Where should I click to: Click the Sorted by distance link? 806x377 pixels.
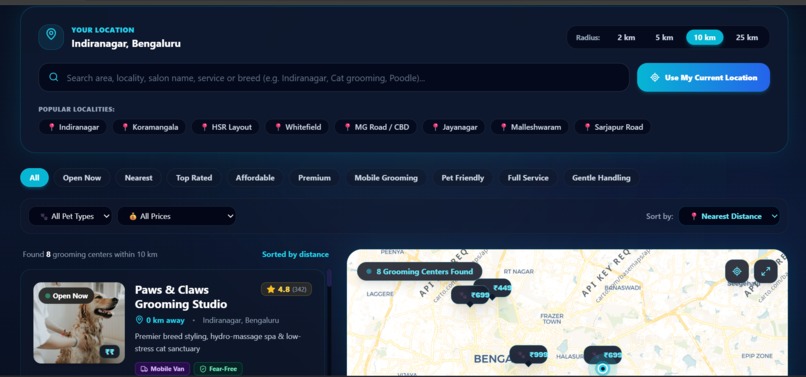[295, 254]
